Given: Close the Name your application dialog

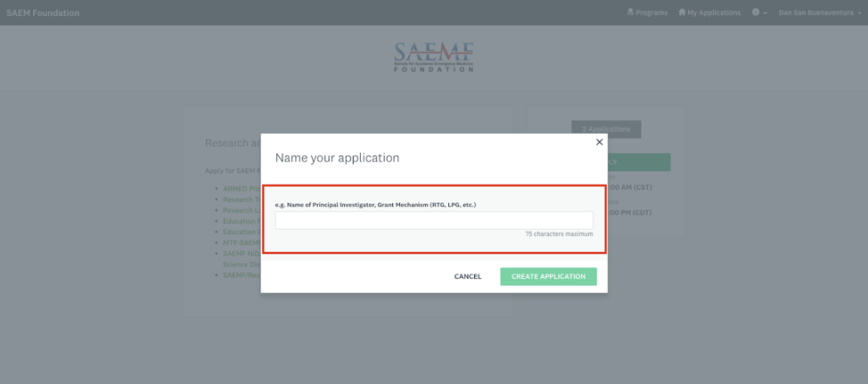Looking at the screenshot, I should pyautogui.click(x=599, y=143).
